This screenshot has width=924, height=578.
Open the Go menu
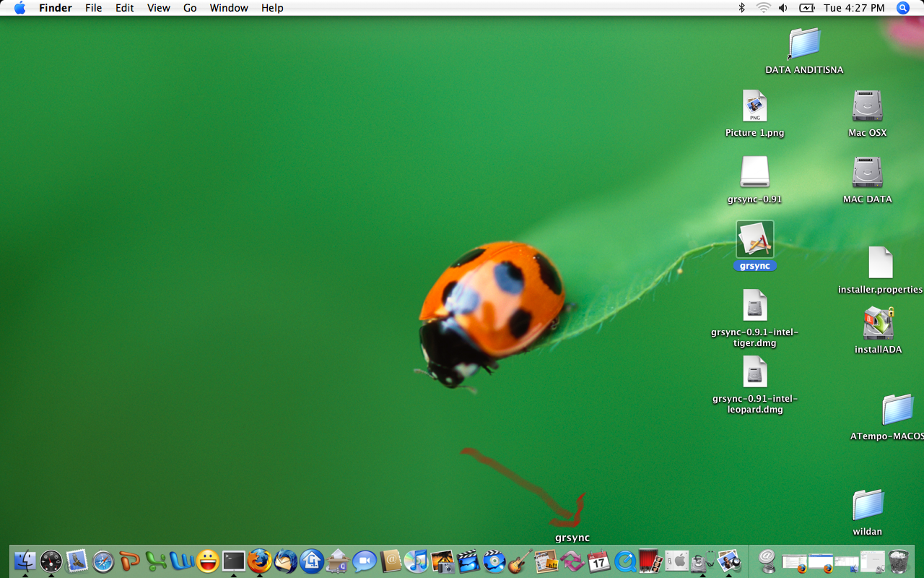(x=190, y=8)
